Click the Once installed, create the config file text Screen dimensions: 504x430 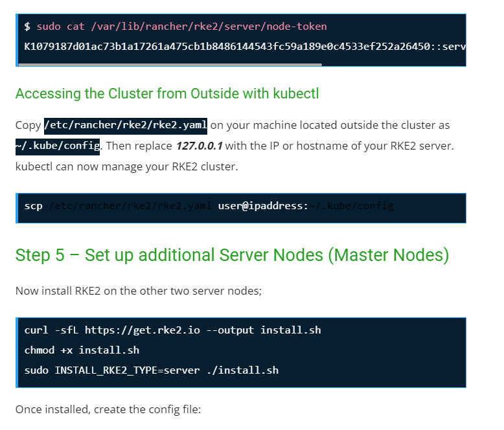[x=109, y=410]
